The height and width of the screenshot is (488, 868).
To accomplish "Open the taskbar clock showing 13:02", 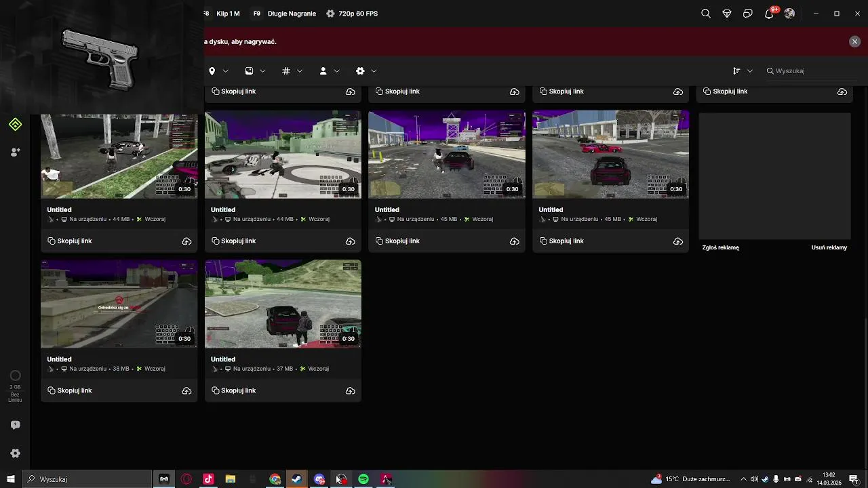I will pos(829,479).
